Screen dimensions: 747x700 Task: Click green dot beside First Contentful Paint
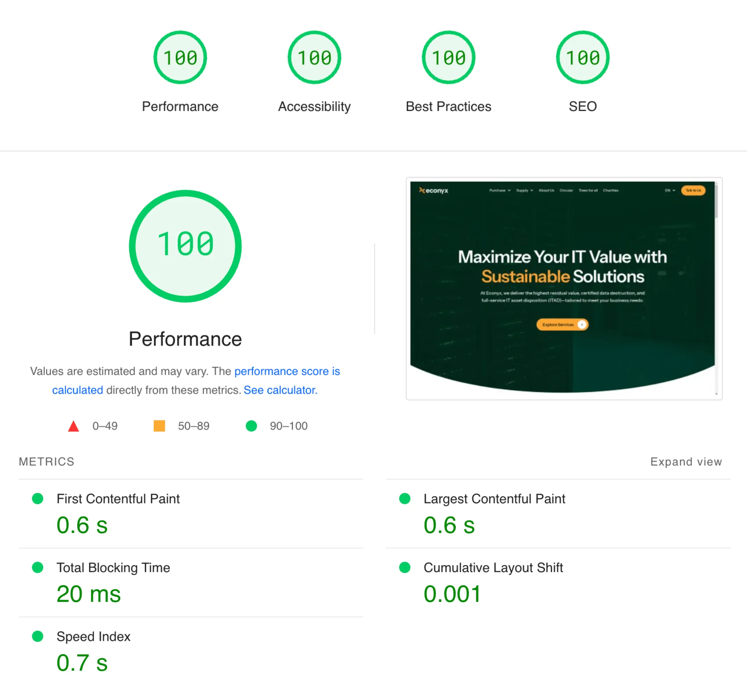(38, 499)
